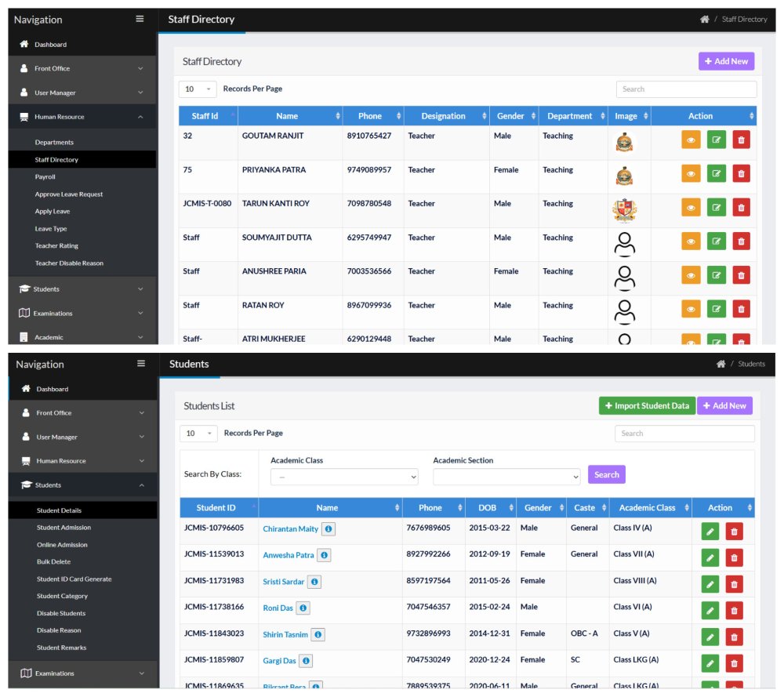Click Import Student Data button
784x697 pixels.
point(647,406)
